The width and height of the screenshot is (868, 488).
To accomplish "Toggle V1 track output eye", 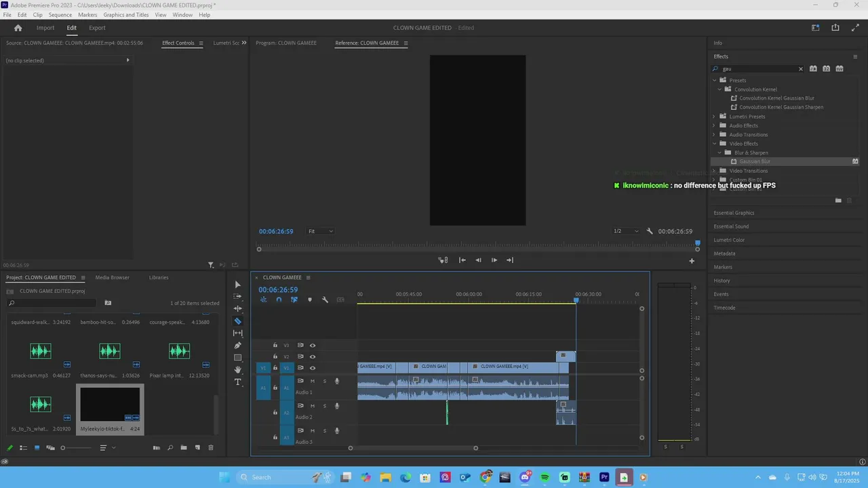I will tap(313, 367).
